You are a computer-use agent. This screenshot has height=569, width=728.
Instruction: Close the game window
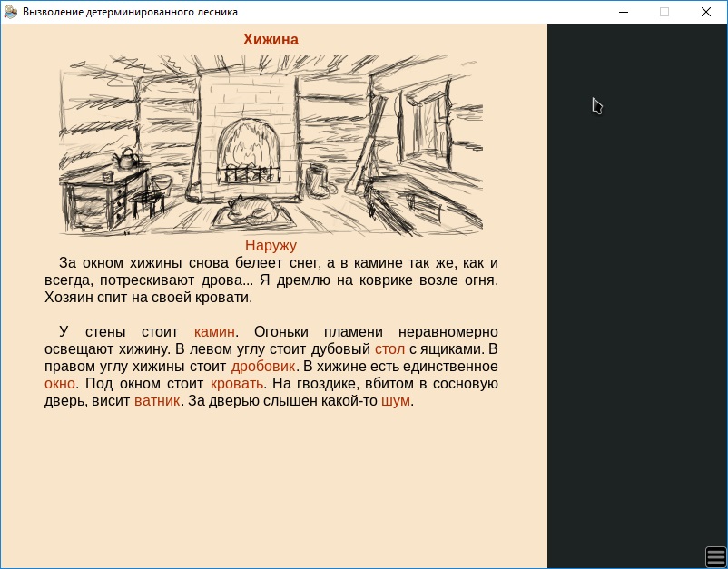705,12
